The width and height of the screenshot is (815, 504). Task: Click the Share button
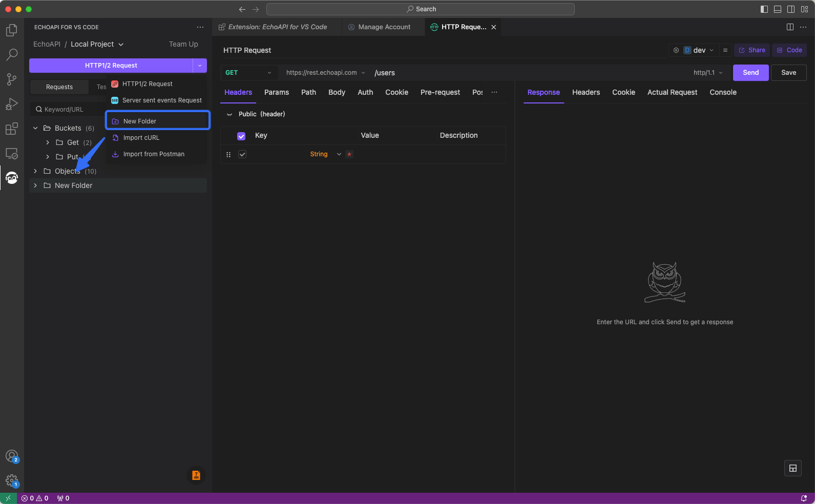point(752,50)
